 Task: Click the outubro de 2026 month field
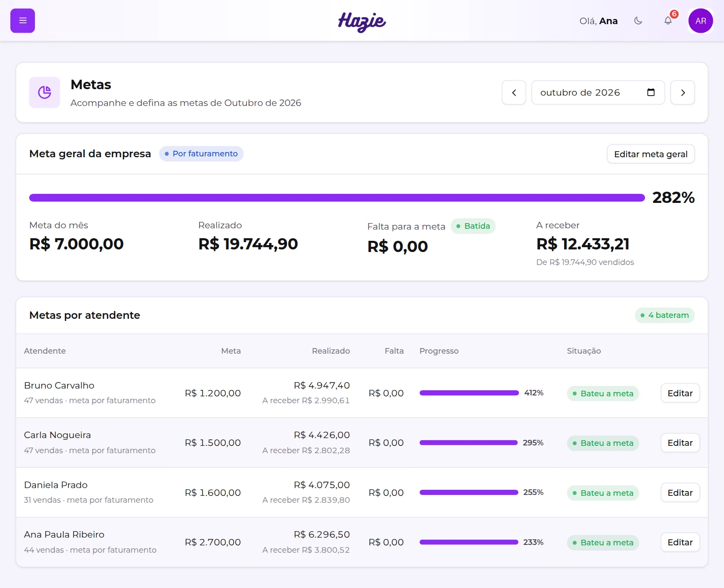(x=598, y=93)
